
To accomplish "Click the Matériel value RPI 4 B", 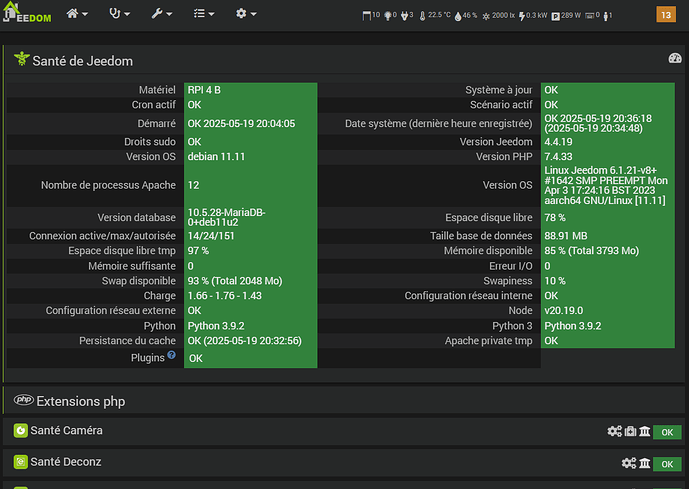I will 204,90.
